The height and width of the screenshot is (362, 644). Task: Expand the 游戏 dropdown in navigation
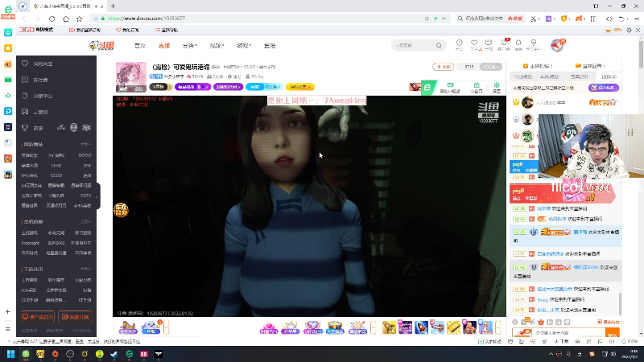coord(244,46)
